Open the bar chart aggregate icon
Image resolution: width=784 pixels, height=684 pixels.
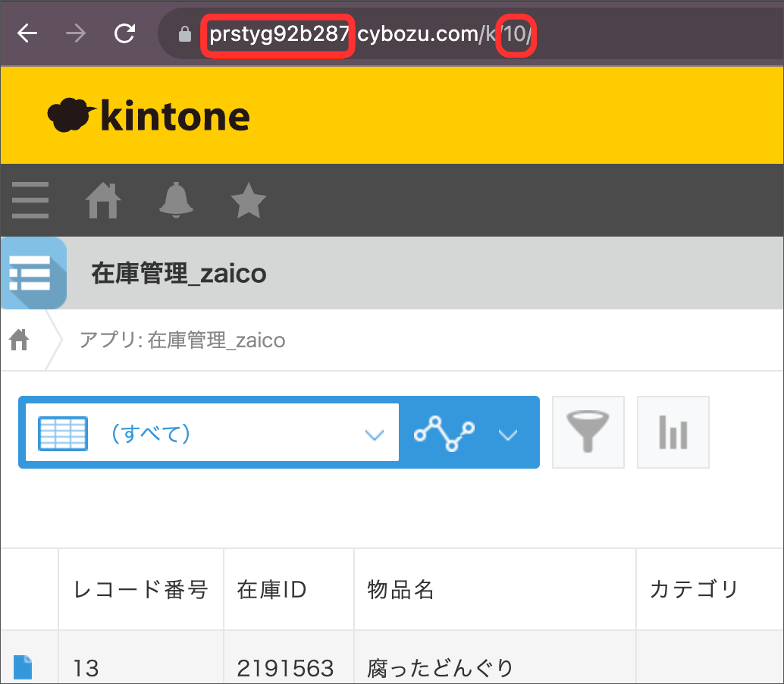tap(673, 432)
